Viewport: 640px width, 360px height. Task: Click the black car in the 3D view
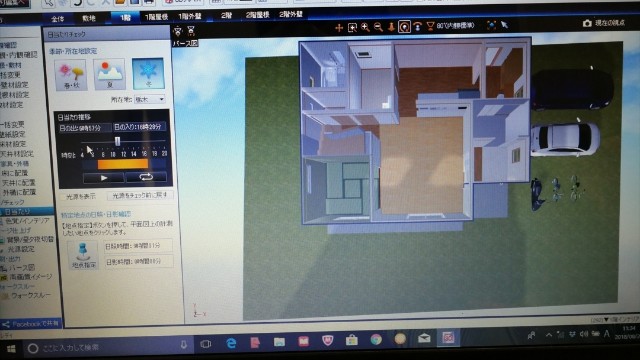[x=572, y=89]
